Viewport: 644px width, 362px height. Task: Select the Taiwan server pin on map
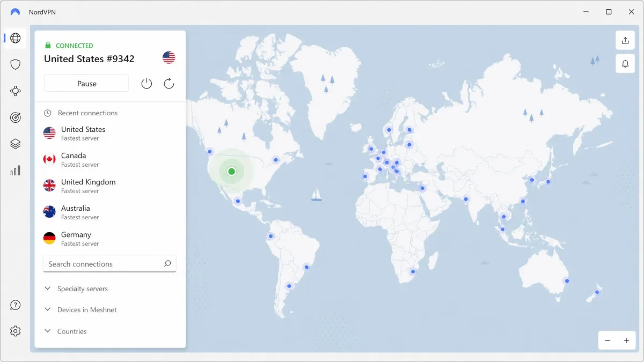[523, 201]
